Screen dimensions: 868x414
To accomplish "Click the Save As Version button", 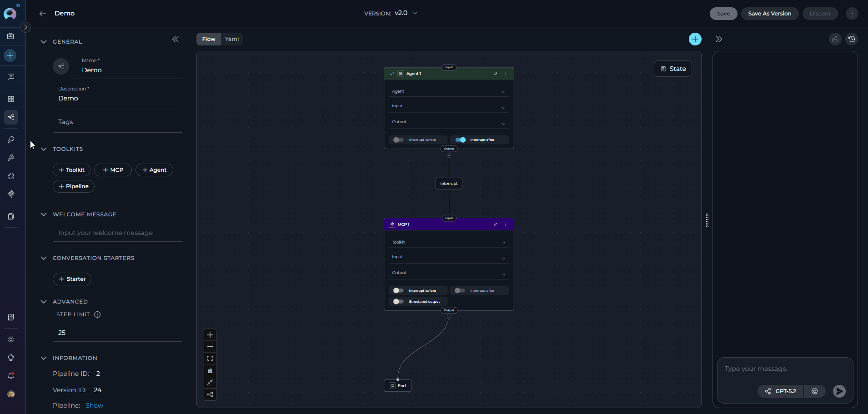I will click(x=769, y=14).
